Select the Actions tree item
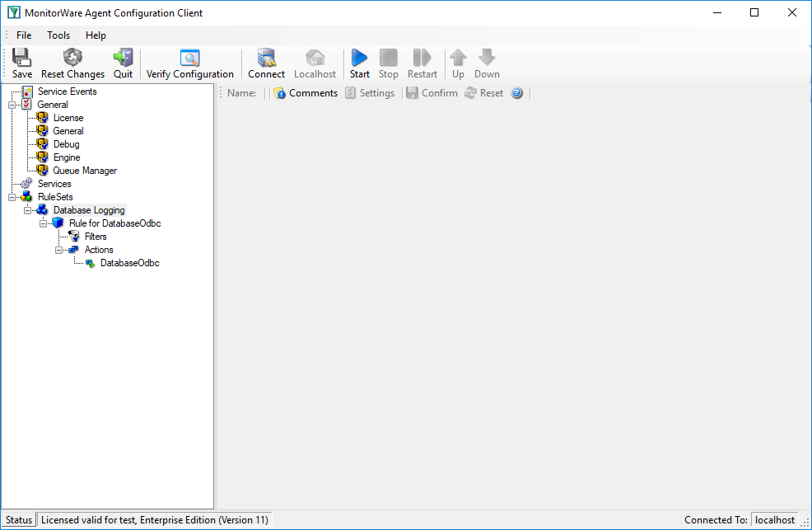Image resolution: width=812 pixels, height=530 pixels. [99, 250]
